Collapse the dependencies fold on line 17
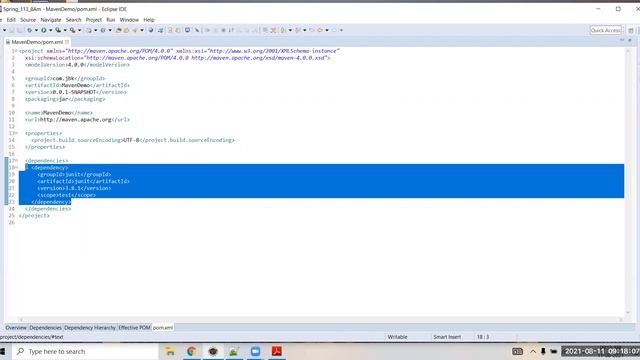The image size is (640, 360). pyautogui.click(x=16, y=160)
